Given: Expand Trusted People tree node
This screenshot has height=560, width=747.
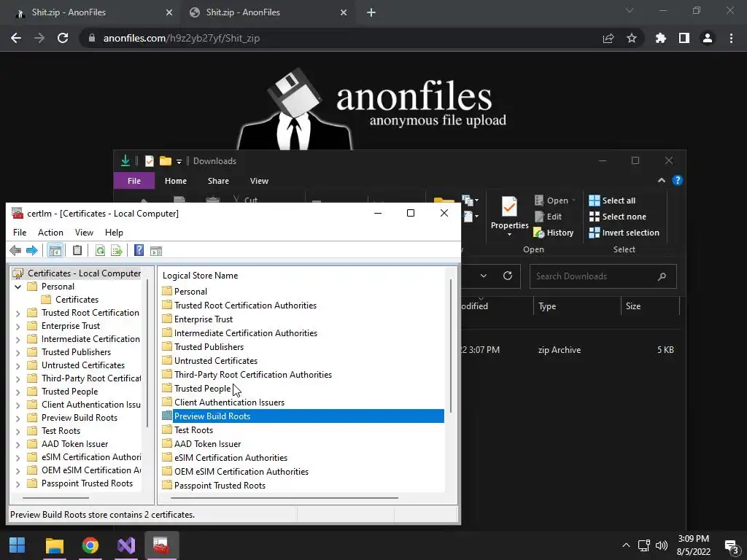Looking at the screenshot, I should (x=18, y=392).
